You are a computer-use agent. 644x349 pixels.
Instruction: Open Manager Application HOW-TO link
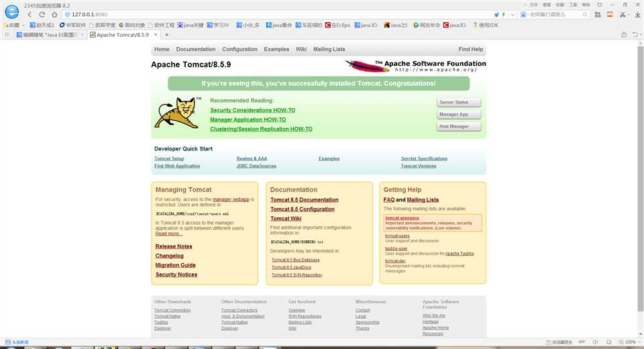[248, 119]
